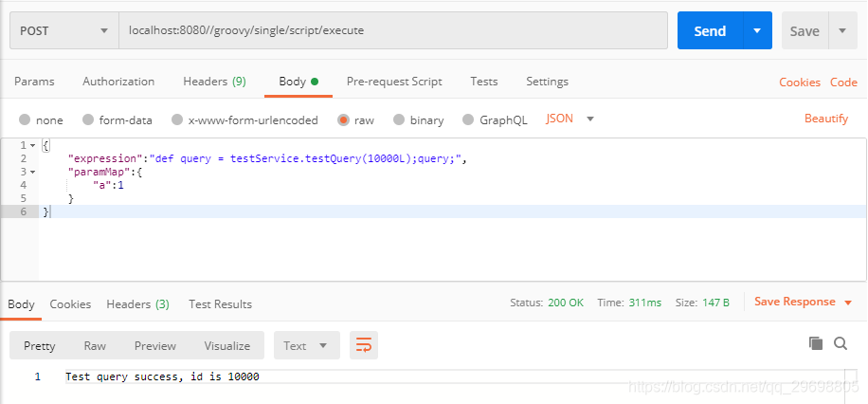Open the response Headers (3) tab
This screenshot has height=404, width=868.
[x=137, y=303]
